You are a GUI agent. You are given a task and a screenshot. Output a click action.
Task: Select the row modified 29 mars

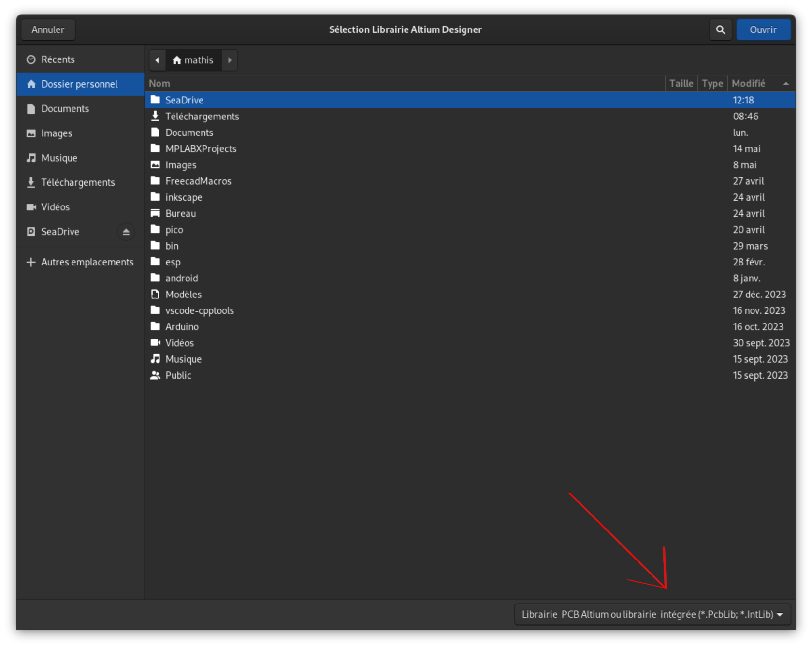(470, 246)
